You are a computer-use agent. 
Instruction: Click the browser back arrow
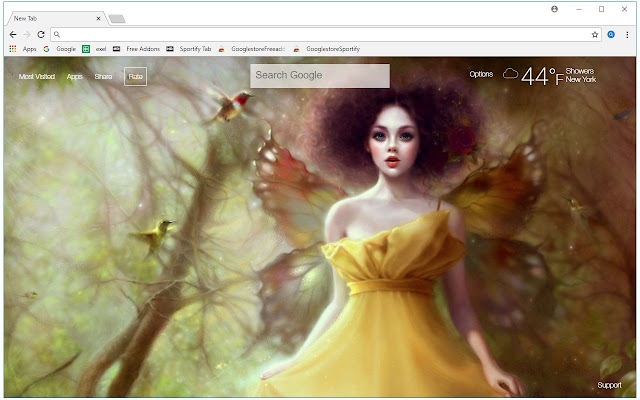(13, 35)
